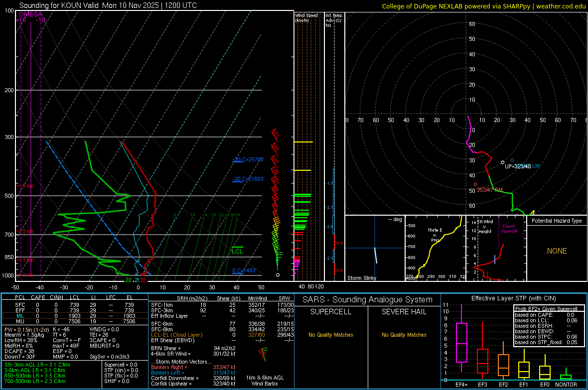
Task: Click the Classic Supercell label
Action: pyautogui.click(x=509, y=229)
